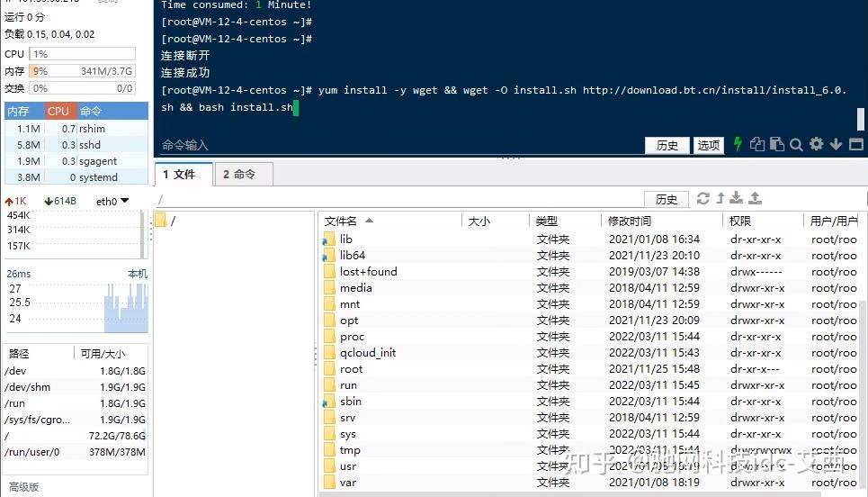Click the media folder icon
Image resolution: width=868 pixels, height=497 pixels.
point(329,288)
